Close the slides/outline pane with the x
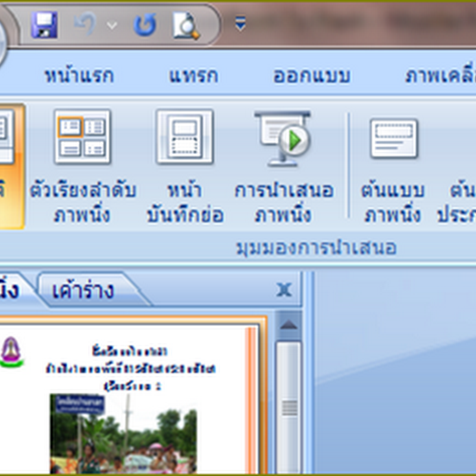The height and width of the screenshot is (476, 476). click(x=284, y=290)
